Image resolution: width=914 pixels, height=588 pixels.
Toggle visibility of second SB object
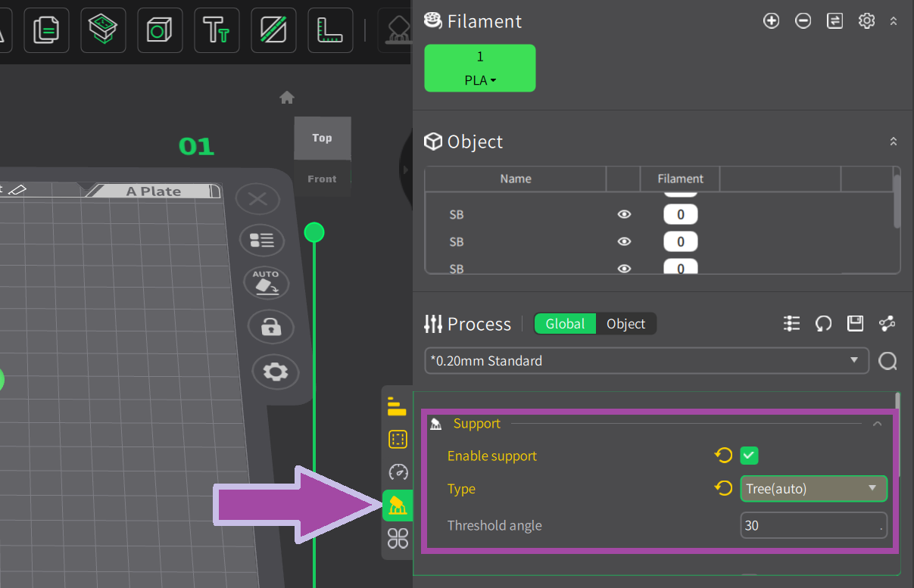tap(624, 242)
